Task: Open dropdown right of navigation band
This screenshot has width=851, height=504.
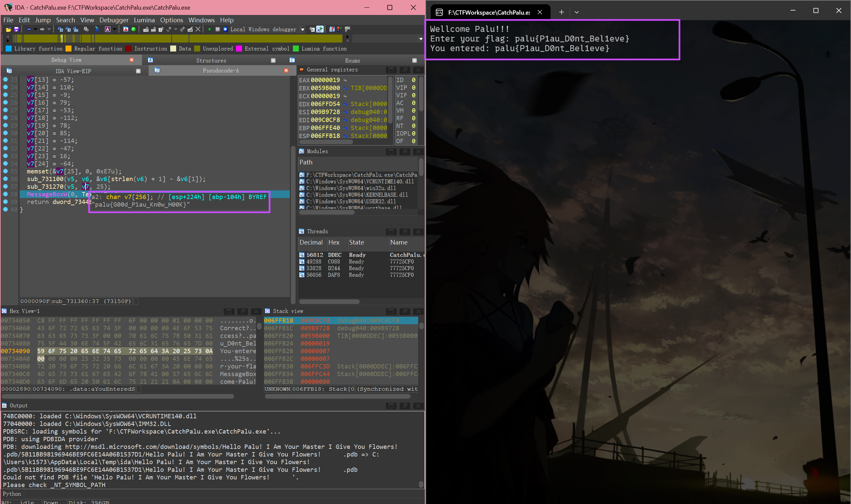Action: point(421,39)
